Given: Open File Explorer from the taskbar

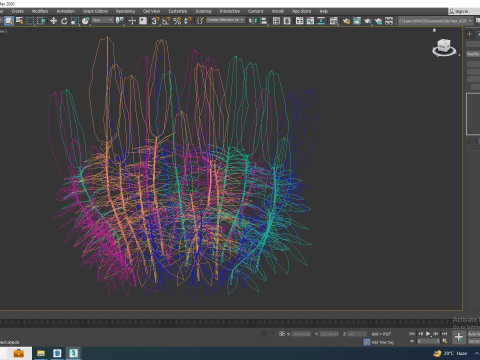Looking at the screenshot, I should point(41,353).
